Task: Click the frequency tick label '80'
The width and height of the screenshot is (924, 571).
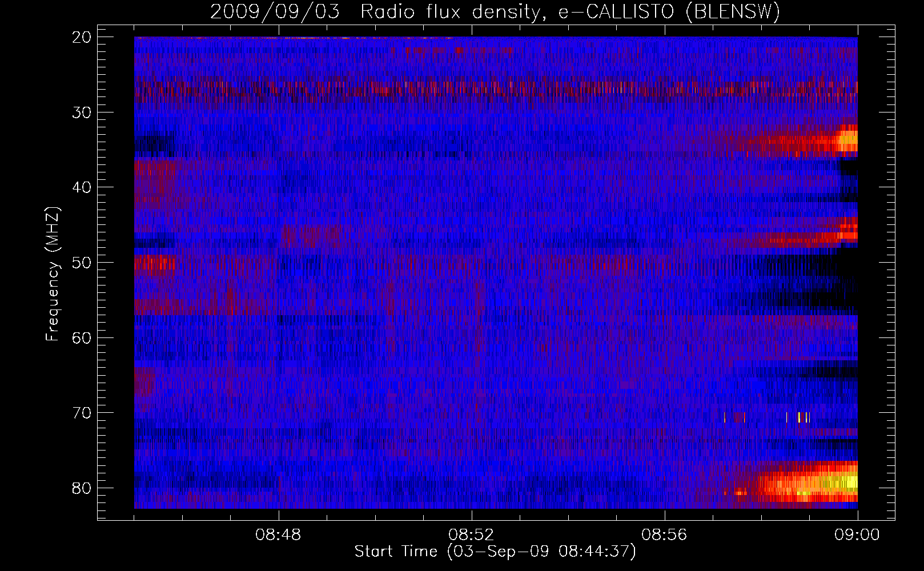Action: pyautogui.click(x=82, y=488)
